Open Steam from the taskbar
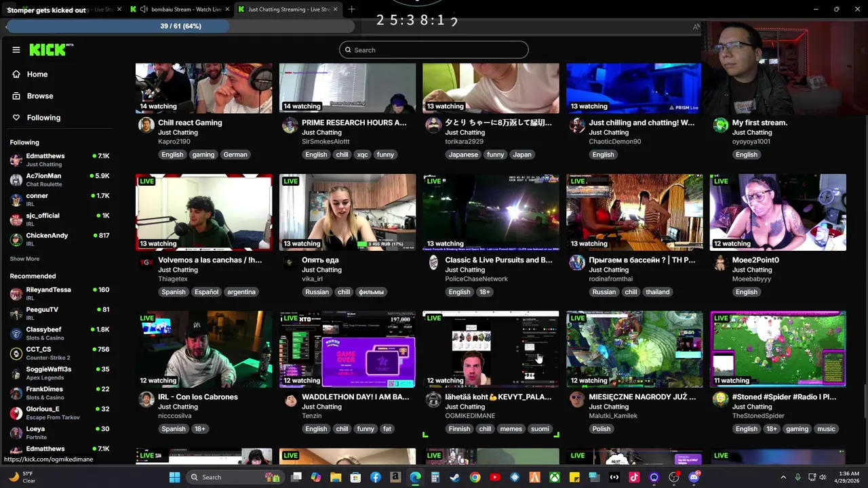Viewport: 868px width, 488px height. click(454, 477)
